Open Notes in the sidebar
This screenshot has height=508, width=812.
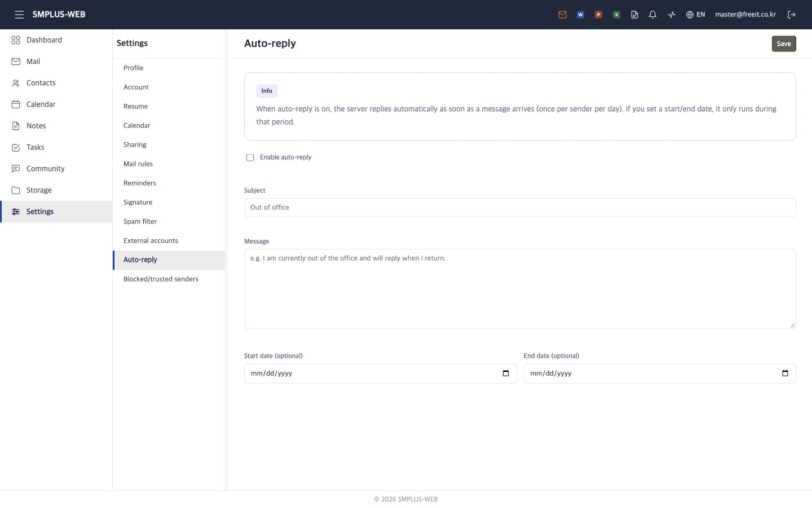(56, 126)
